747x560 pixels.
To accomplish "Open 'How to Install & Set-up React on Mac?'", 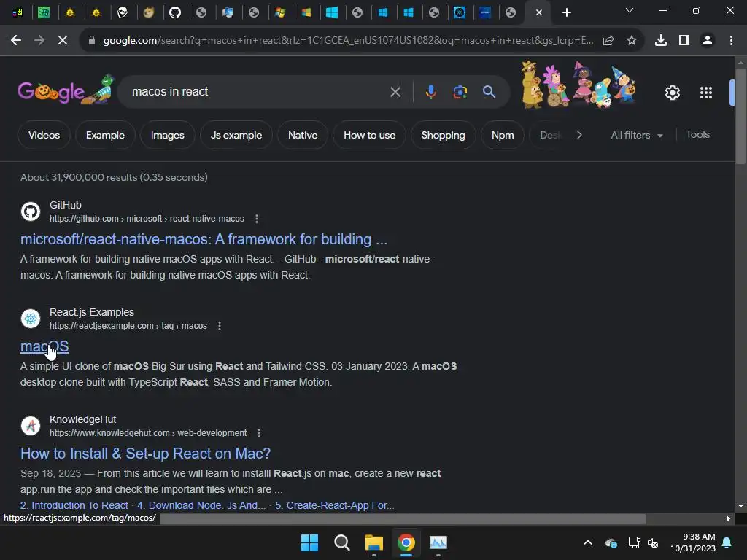I will 145,454.
